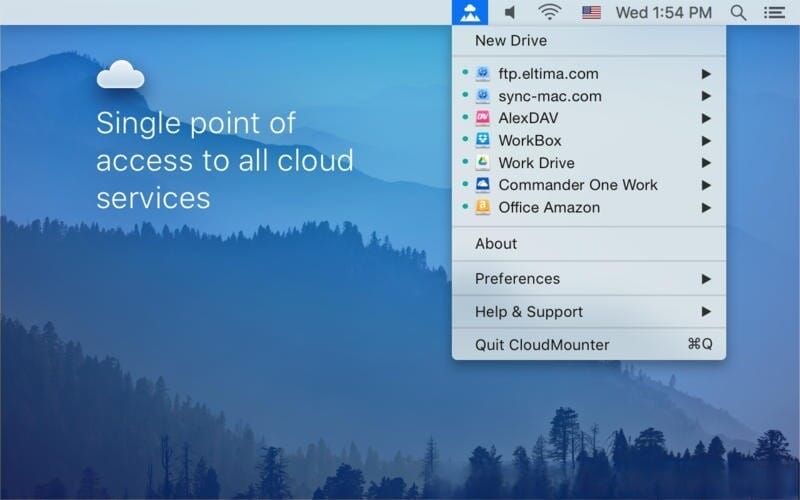Click the Commander One Work OneDrive icon
800x500 pixels.
click(x=483, y=185)
